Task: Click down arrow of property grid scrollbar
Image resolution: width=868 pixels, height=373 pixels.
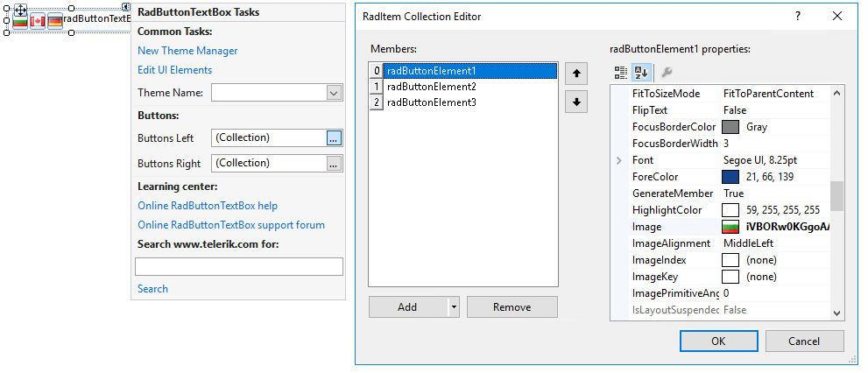Action: (x=837, y=313)
